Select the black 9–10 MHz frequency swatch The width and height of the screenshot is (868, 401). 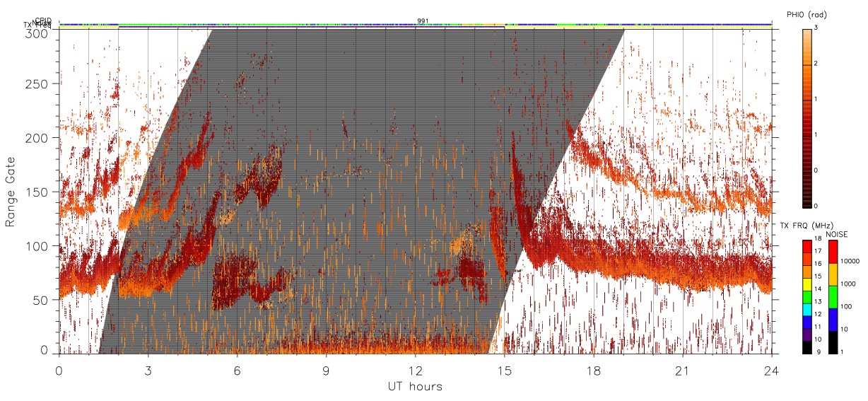point(807,347)
